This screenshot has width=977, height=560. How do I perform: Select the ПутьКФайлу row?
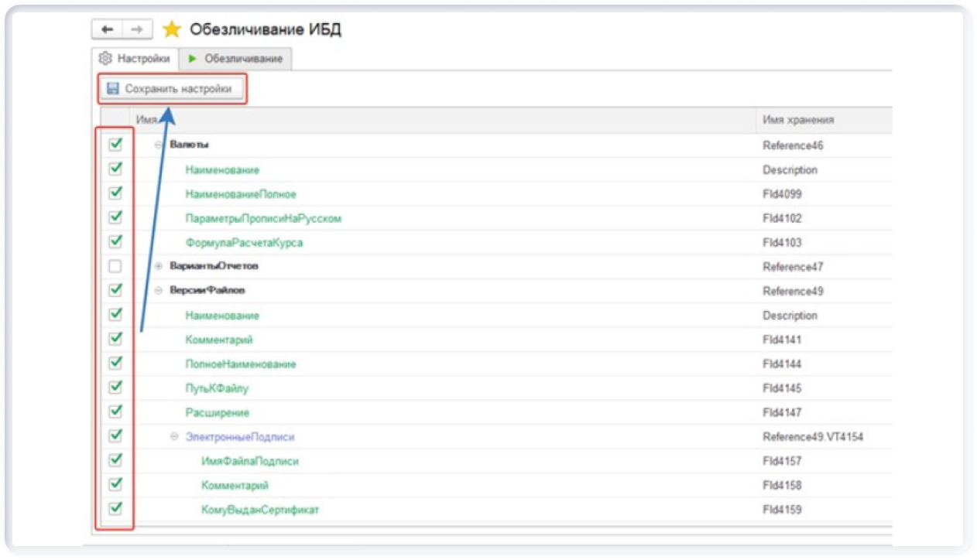[217, 388]
